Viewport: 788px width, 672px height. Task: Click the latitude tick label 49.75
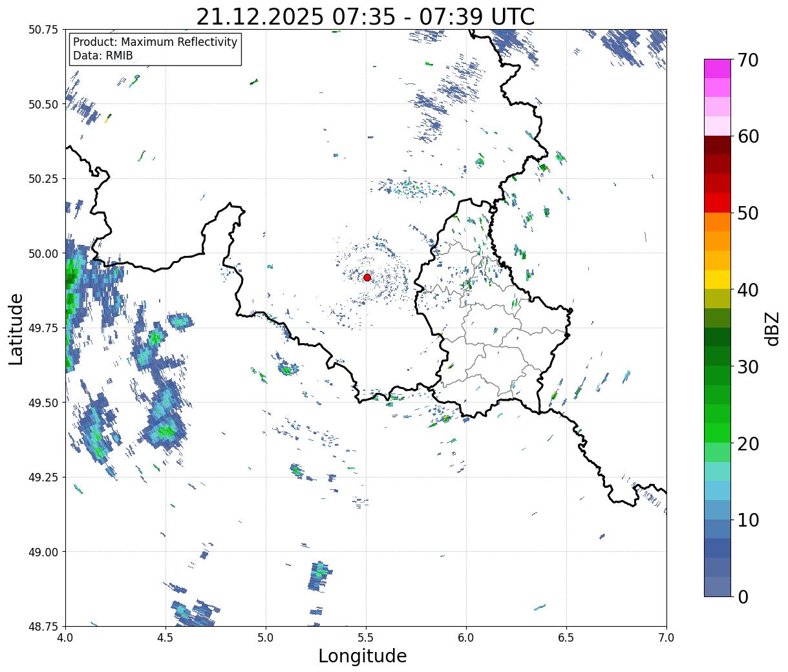(x=43, y=328)
